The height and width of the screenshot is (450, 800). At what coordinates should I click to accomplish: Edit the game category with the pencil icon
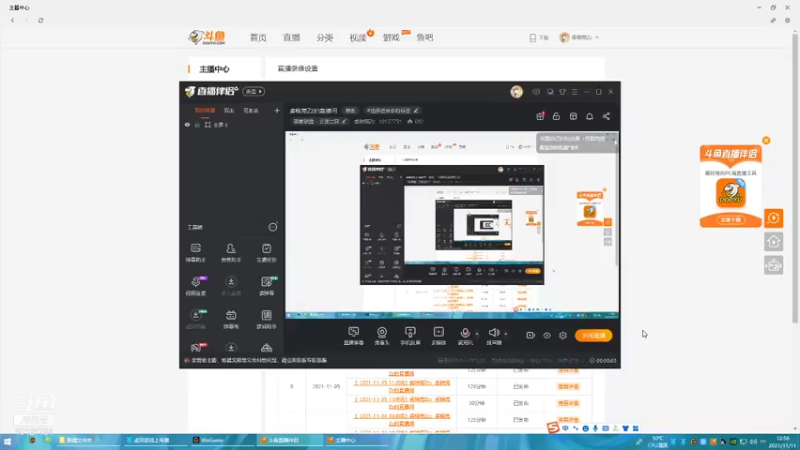[x=344, y=121]
